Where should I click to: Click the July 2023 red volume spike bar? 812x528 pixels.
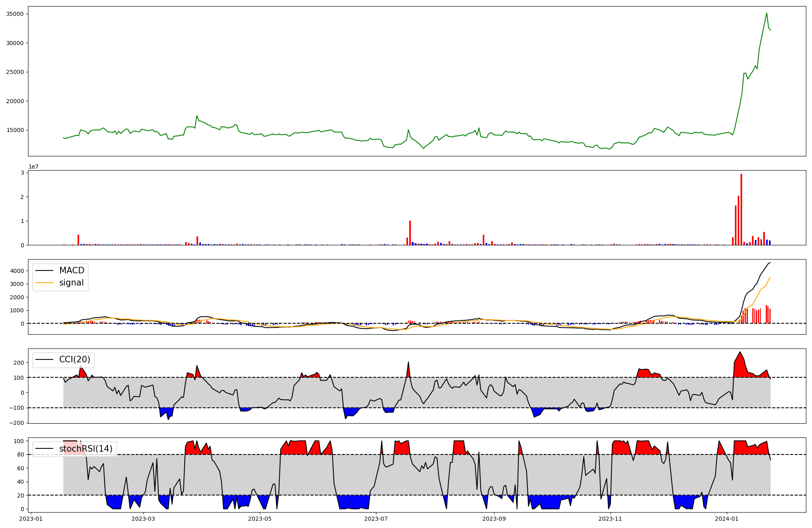pos(410,233)
